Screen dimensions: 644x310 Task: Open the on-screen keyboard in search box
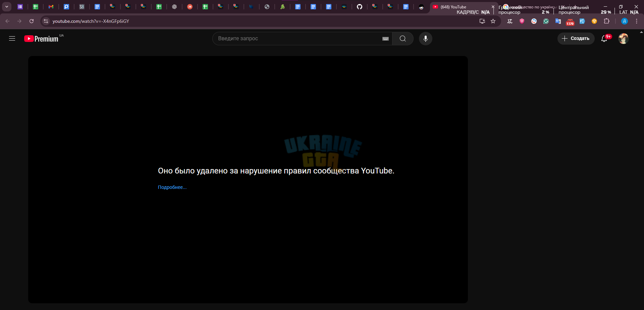pos(385,39)
